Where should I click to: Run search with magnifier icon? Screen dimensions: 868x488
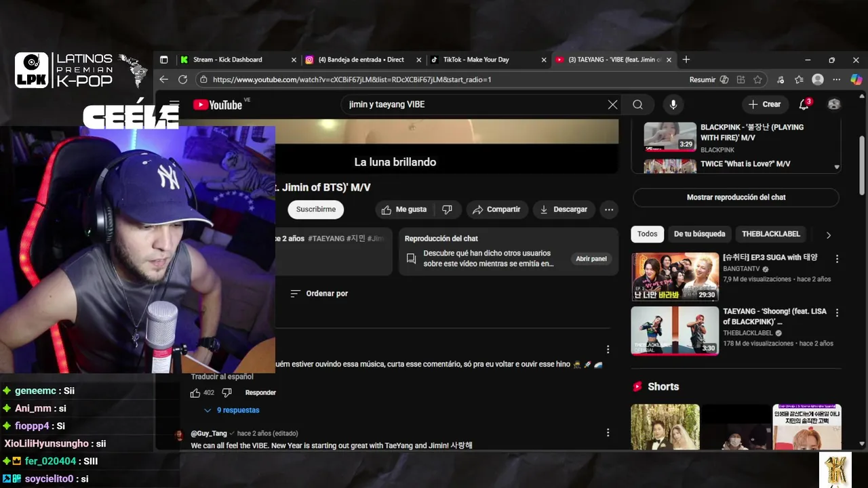637,104
